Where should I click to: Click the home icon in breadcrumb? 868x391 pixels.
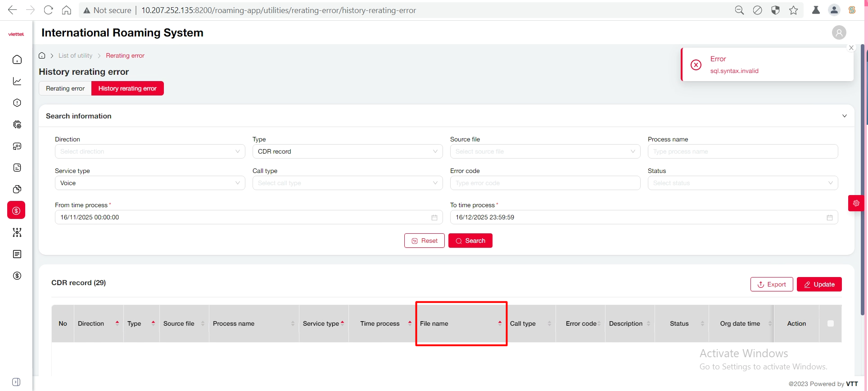click(42, 55)
